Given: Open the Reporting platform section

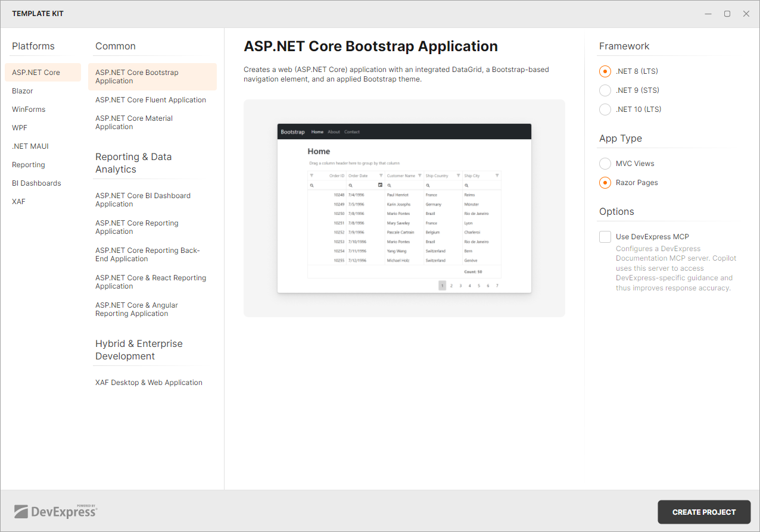Looking at the screenshot, I should [x=28, y=164].
